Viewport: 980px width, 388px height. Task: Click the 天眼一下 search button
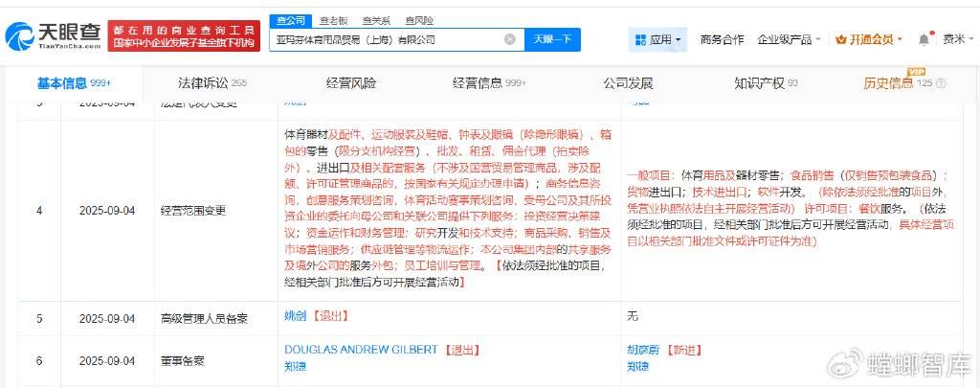552,39
